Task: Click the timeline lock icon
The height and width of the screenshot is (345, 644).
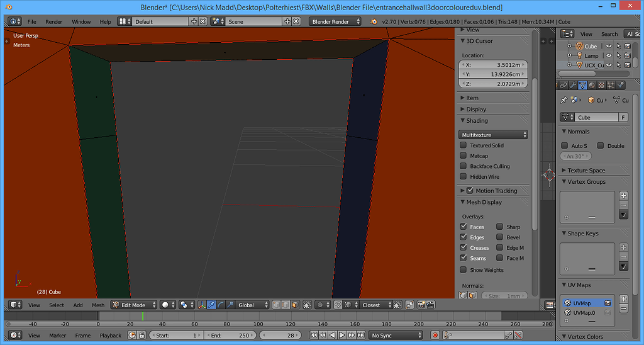Action: (142, 335)
